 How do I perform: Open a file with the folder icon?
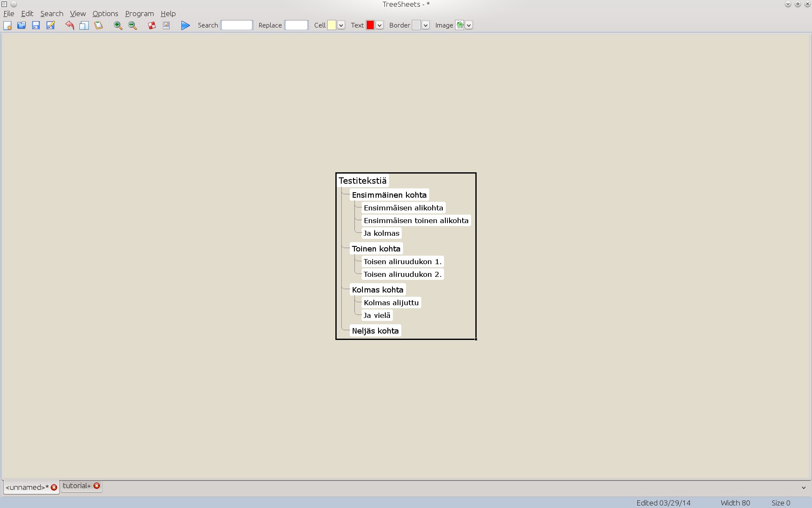pos(22,25)
